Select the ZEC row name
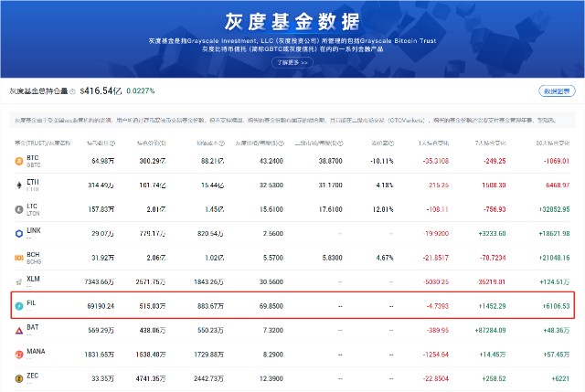The image size is (585, 392). tap(33, 376)
